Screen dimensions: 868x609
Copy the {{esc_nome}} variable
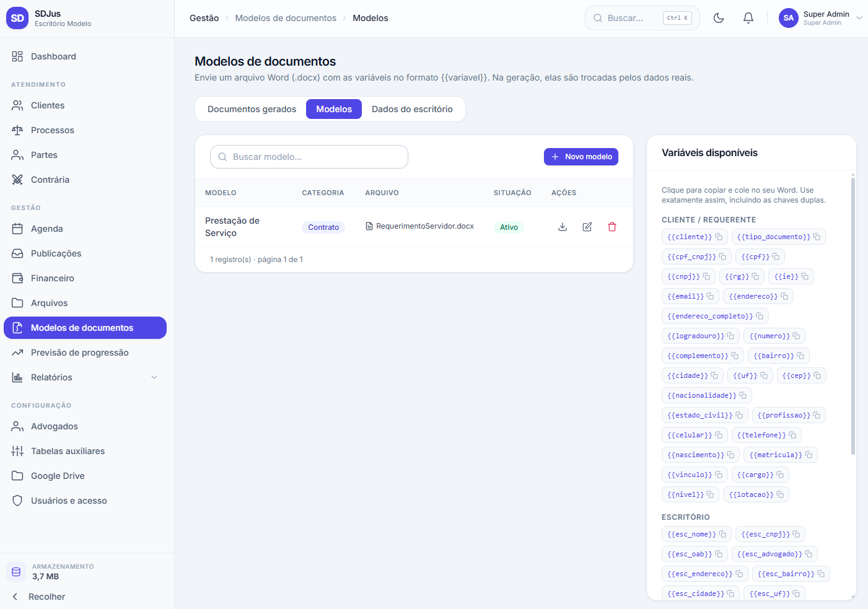coord(696,534)
